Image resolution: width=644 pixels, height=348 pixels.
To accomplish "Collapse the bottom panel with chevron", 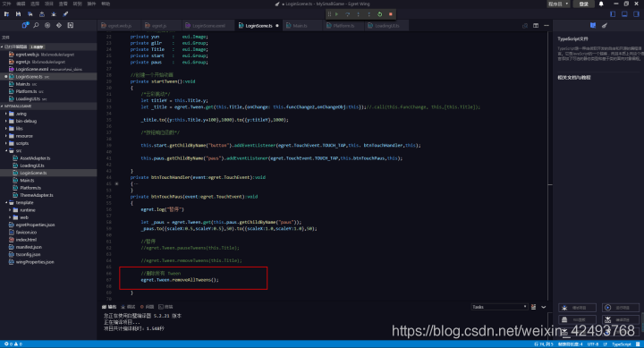I will (x=544, y=307).
